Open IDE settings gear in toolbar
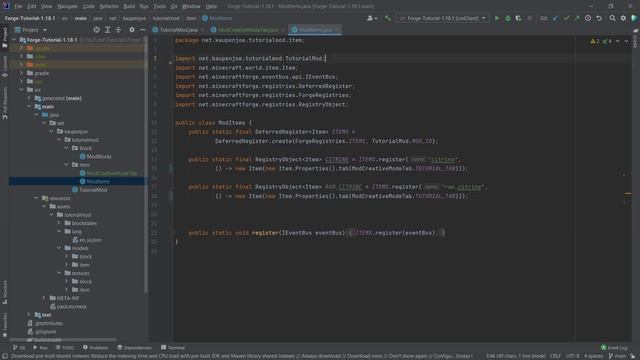This screenshot has width=640, height=360. click(623, 18)
